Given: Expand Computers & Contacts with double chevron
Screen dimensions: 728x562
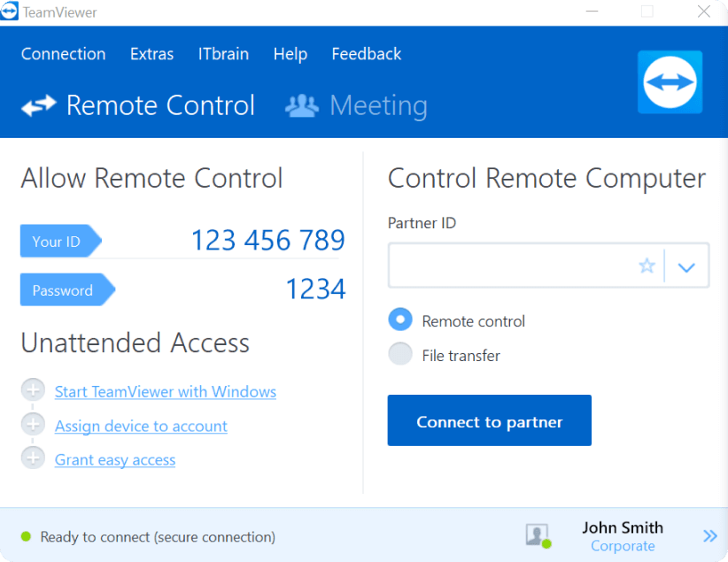Looking at the screenshot, I should pos(710,536).
